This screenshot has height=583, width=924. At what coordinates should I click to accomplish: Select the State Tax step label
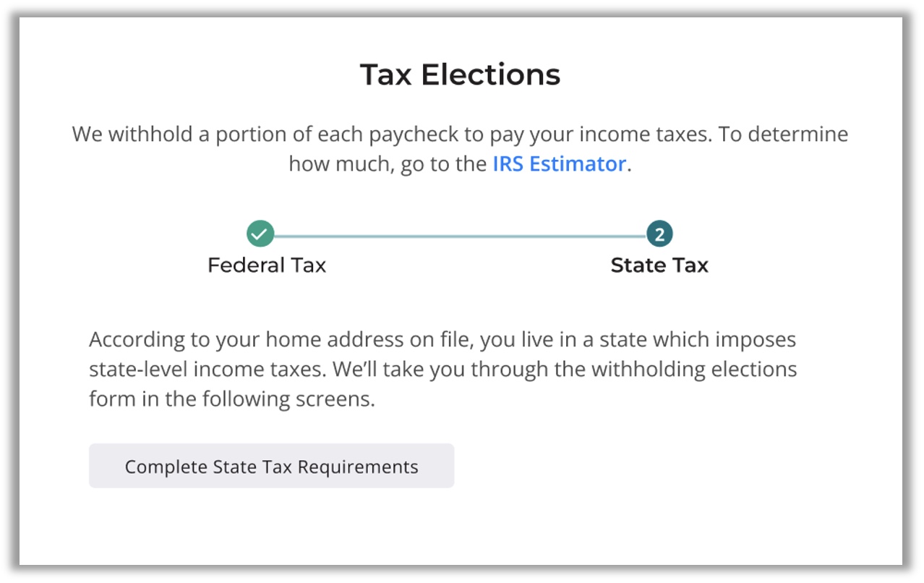[x=659, y=265]
